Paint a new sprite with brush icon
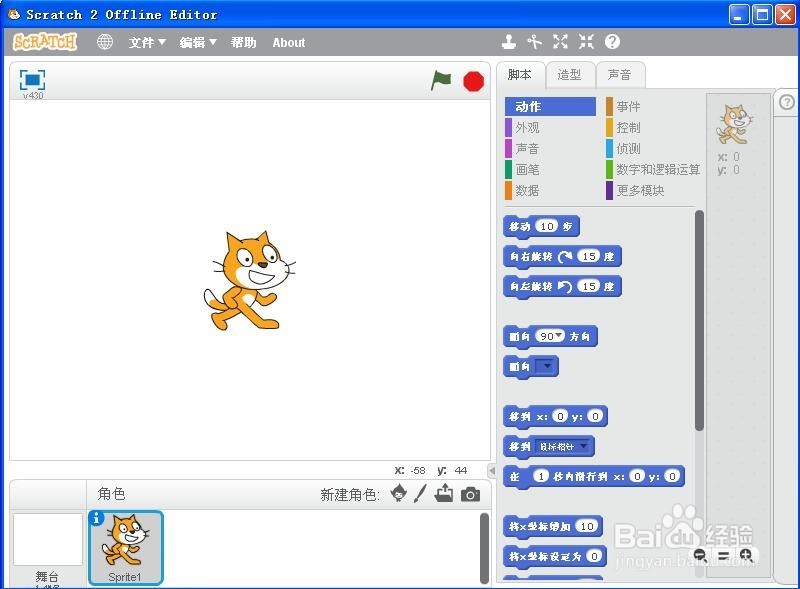The image size is (800, 589). (420, 494)
